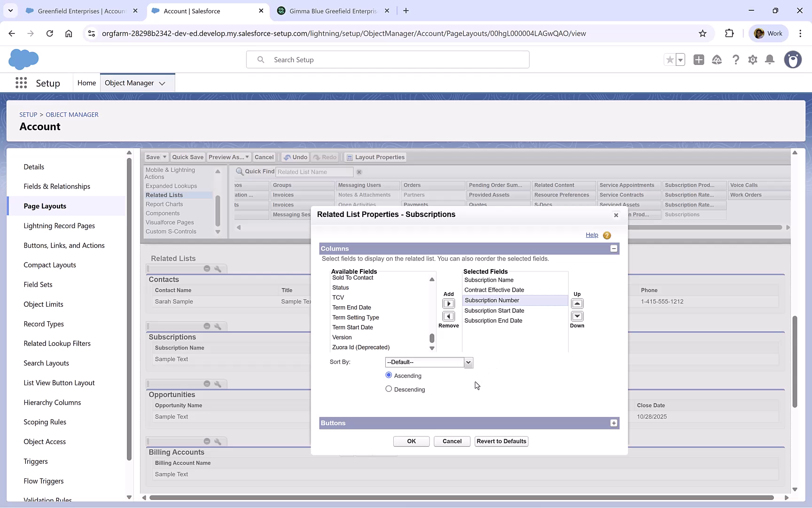Click the Help question mark icon in the dialog
This screenshot has width=812, height=508.
pyautogui.click(x=606, y=235)
